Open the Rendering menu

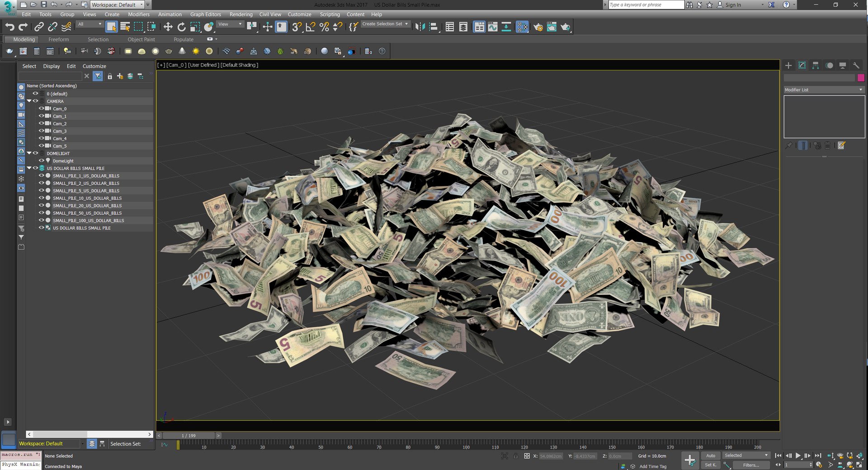click(241, 14)
